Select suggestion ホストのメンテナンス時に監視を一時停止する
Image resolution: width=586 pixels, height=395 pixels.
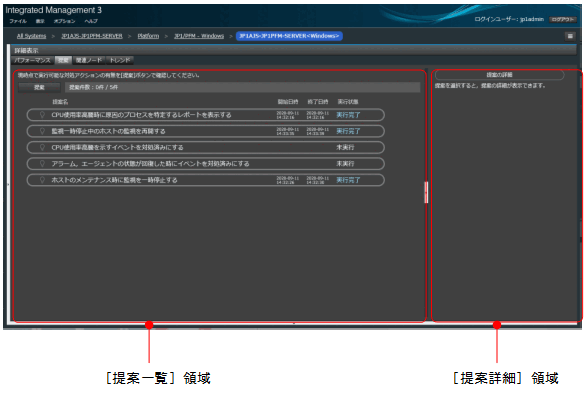pos(206,180)
